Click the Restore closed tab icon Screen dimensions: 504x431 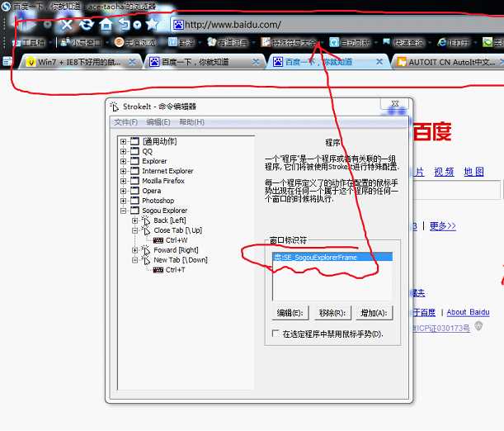[125, 24]
